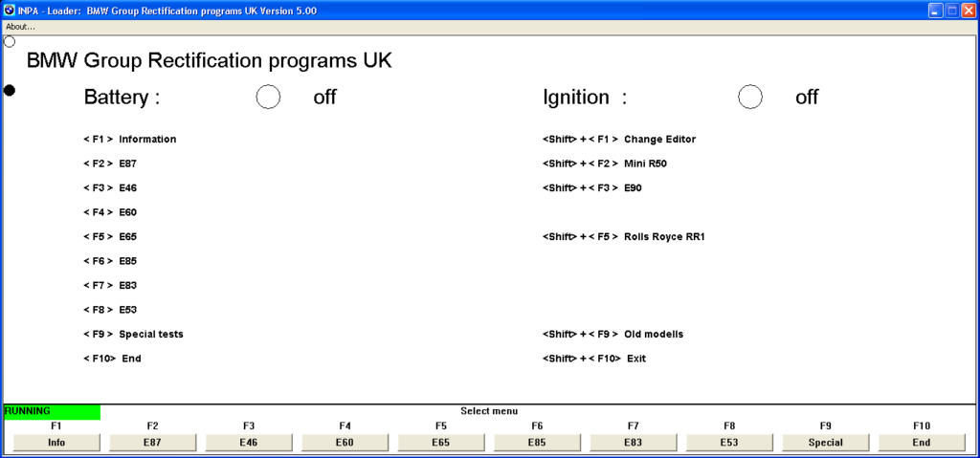Click the 'Select menu' status text

coord(489,411)
